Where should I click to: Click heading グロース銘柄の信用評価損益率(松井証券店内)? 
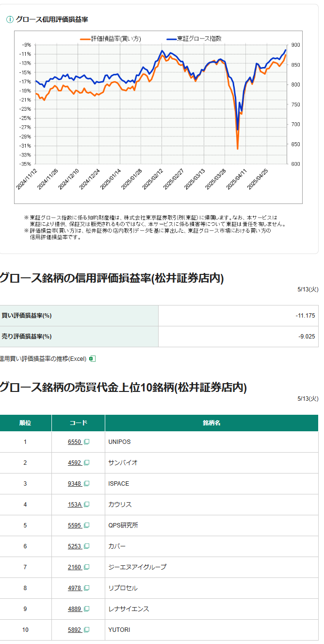coord(112,278)
